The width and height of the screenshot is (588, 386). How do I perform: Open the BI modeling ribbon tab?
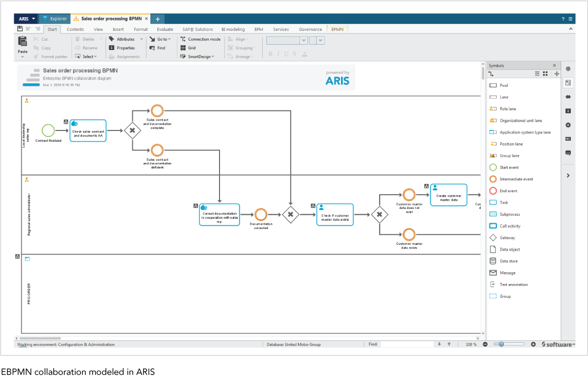233,29
